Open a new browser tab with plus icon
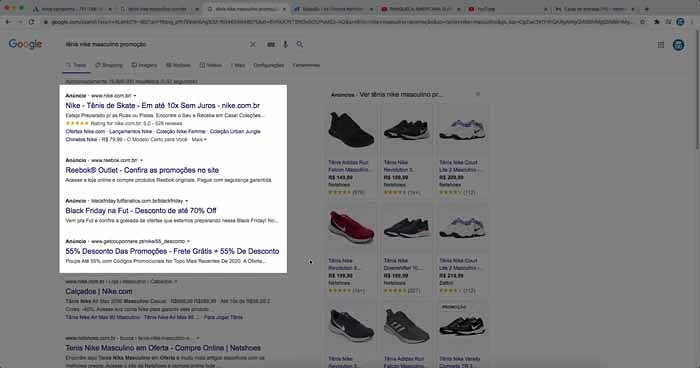This screenshot has width=700, height=368. (647, 8)
